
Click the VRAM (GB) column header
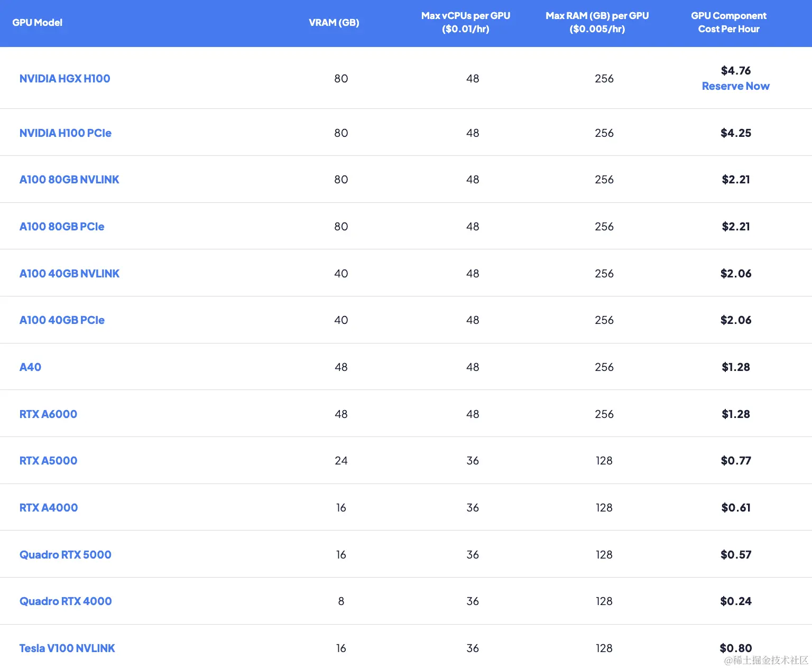click(334, 23)
